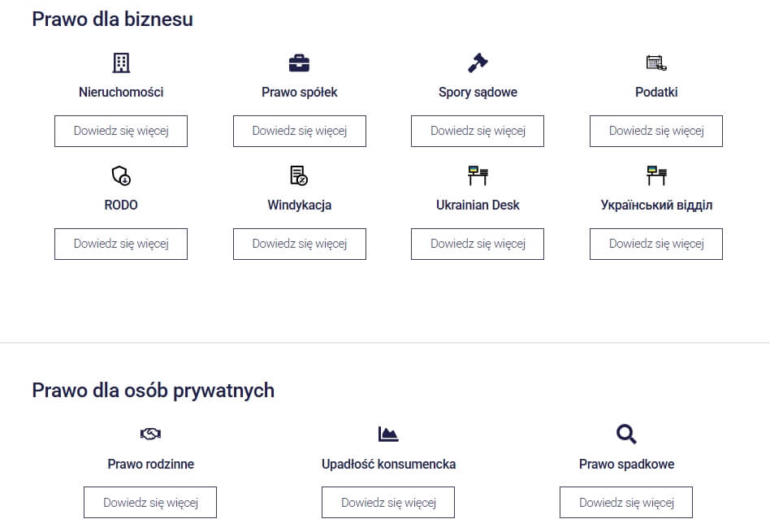Open Dowiedz się więcej under Prawo rodzinne
770x532 pixels.
click(150, 502)
